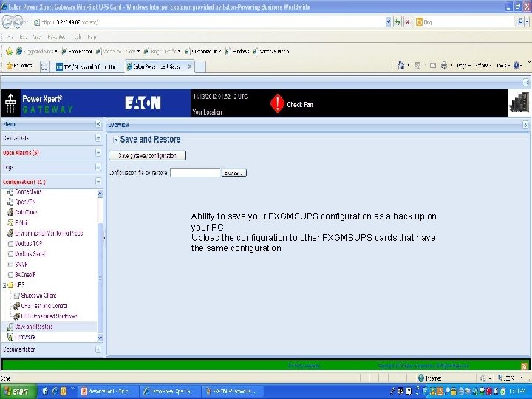Click the IE Read Mail toolbar icon
Screen dimensions: 532x399
pyautogui.click(x=432, y=66)
